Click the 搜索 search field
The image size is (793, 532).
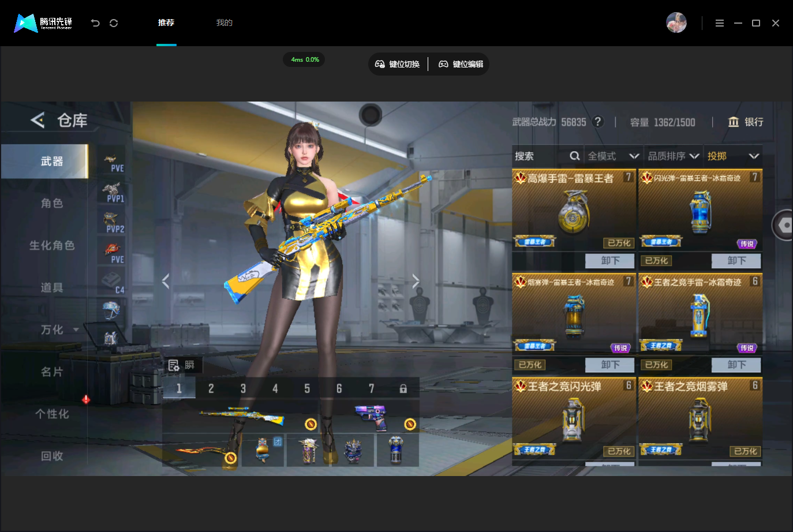pyautogui.click(x=547, y=156)
